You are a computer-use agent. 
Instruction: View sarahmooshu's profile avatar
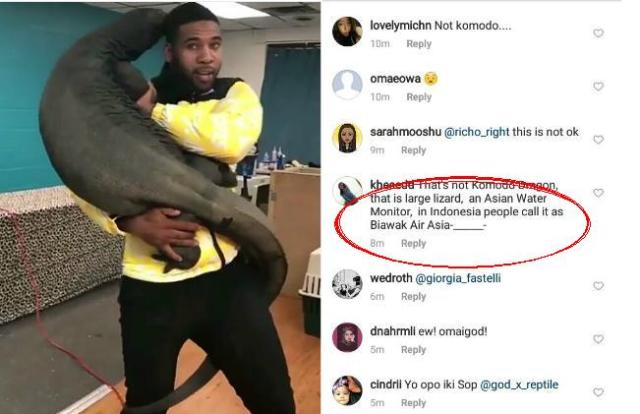pyautogui.click(x=347, y=138)
